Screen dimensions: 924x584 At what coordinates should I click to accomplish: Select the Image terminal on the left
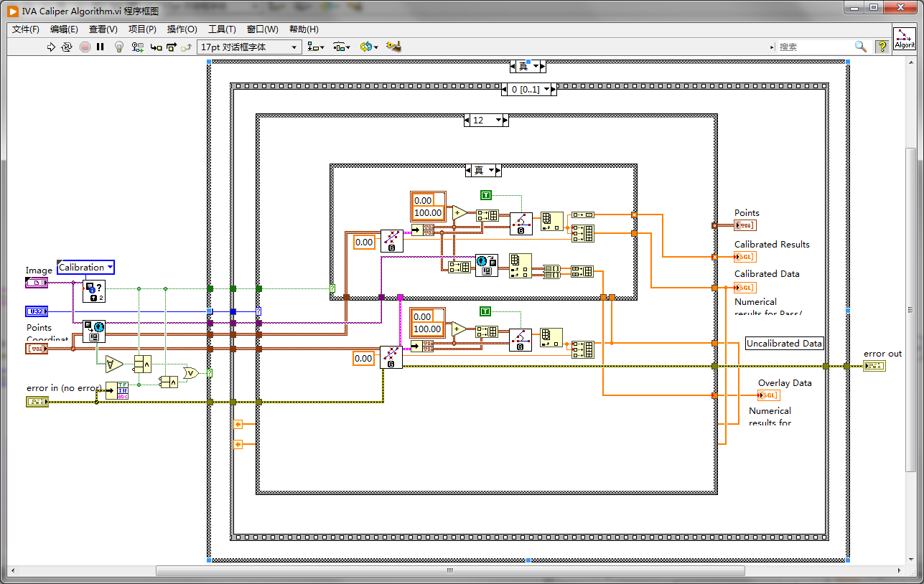[x=36, y=283]
